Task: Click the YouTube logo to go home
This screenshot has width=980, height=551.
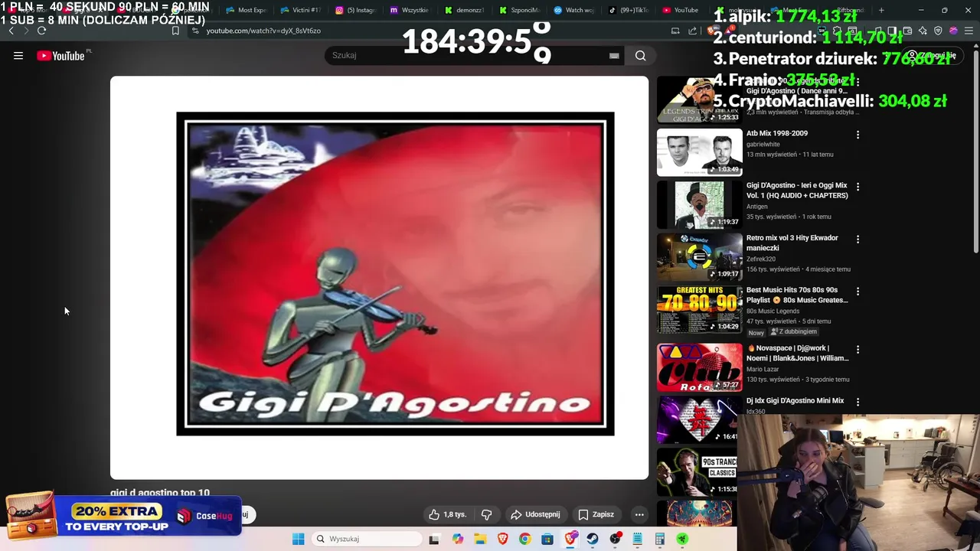Action: click(x=60, y=55)
